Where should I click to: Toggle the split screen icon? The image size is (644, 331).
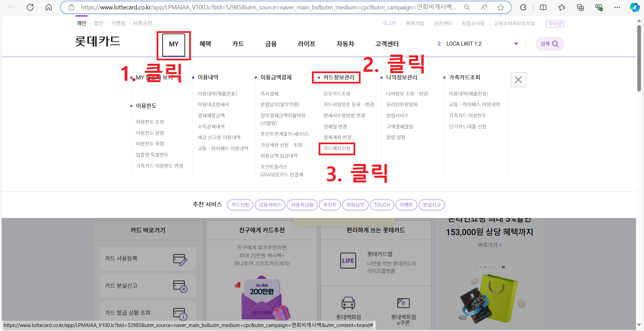pyautogui.click(x=543, y=7)
